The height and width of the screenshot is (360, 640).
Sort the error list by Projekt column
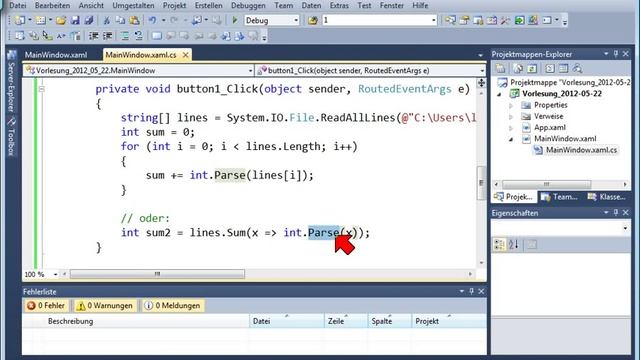(449, 321)
